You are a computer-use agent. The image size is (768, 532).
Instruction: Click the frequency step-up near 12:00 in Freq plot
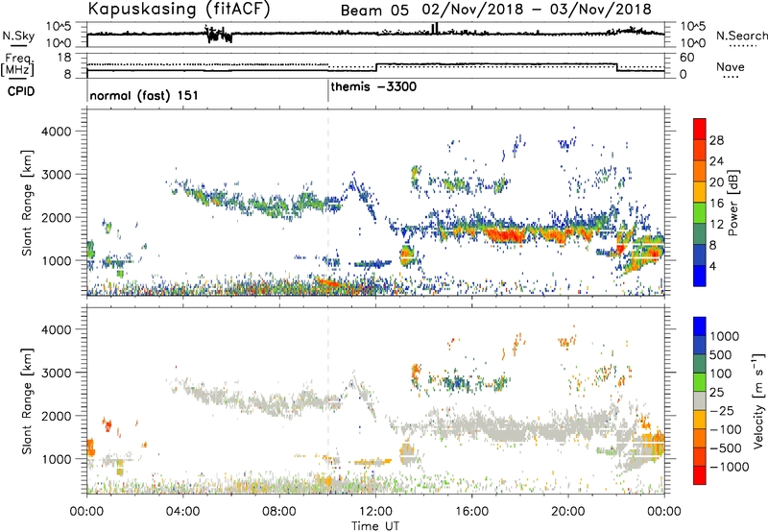[376, 67]
